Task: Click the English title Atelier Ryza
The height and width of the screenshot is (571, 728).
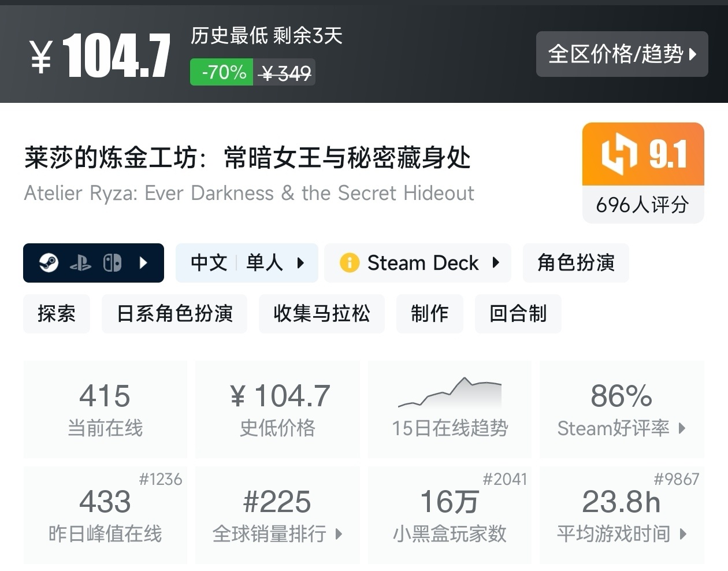Action: (249, 193)
